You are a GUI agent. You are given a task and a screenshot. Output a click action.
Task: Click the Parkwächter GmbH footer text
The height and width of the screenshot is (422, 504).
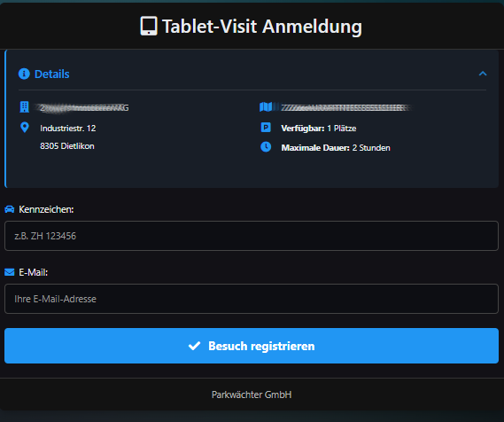(252, 395)
